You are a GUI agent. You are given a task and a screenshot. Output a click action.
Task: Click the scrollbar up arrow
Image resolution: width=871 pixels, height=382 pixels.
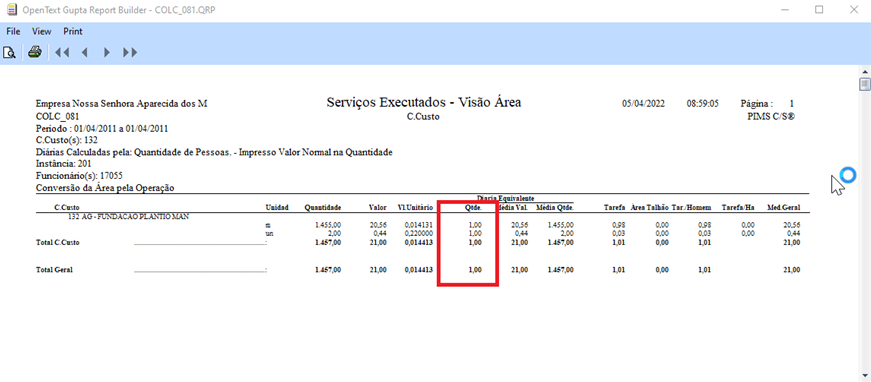coord(864,72)
